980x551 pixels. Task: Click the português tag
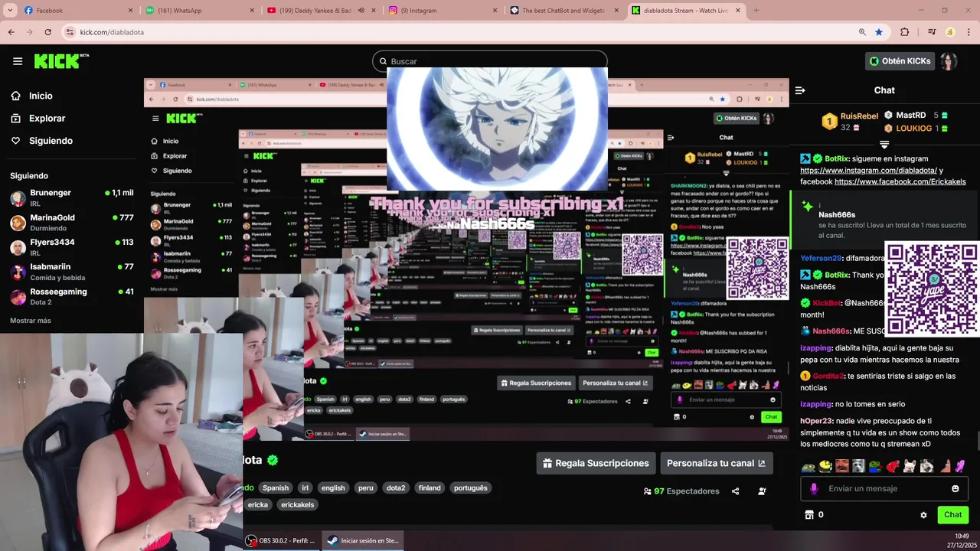[x=470, y=488]
